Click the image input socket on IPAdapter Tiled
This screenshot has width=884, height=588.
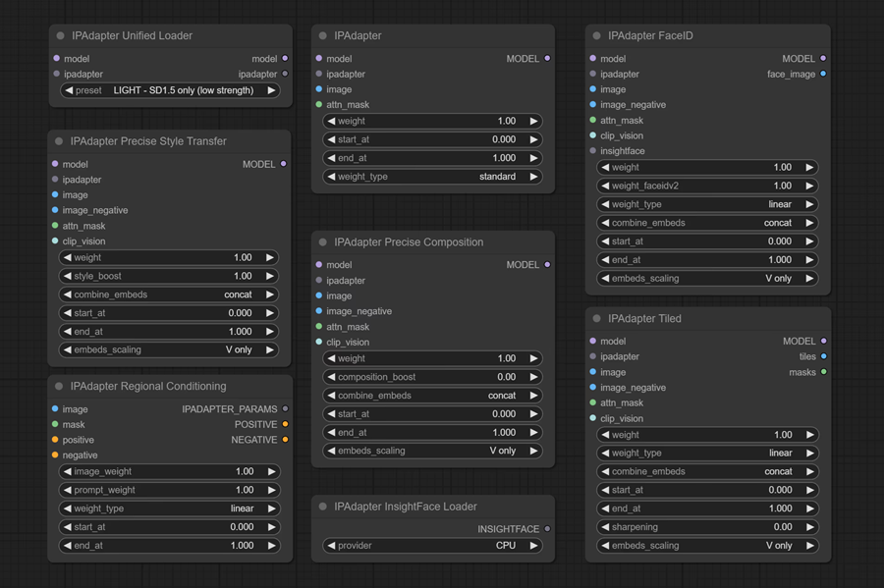click(x=593, y=372)
